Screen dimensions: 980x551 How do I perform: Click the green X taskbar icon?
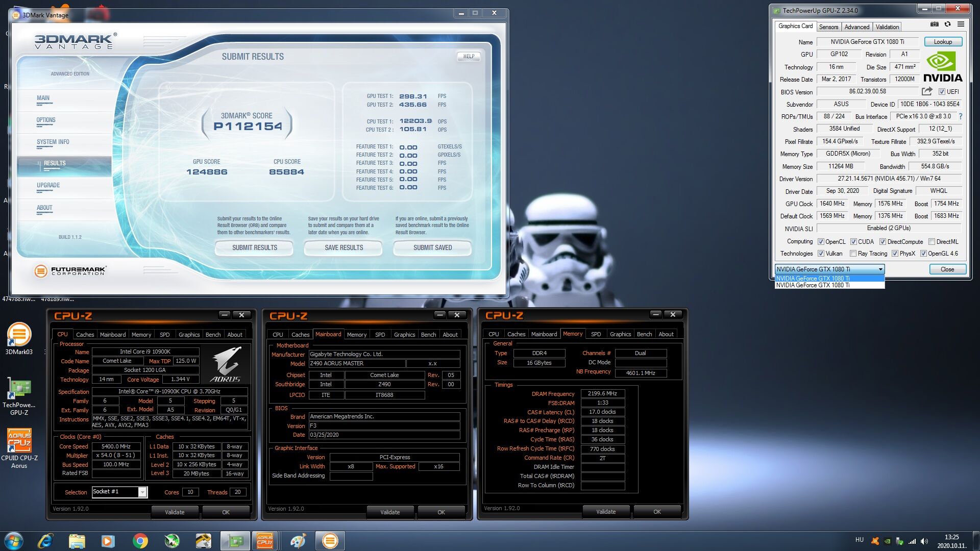(171, 541)
